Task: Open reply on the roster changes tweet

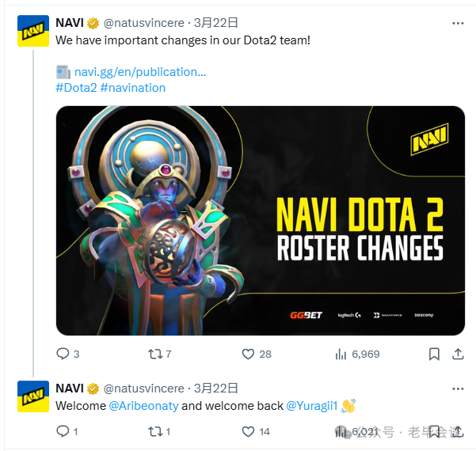Action: tap(67, 354)
